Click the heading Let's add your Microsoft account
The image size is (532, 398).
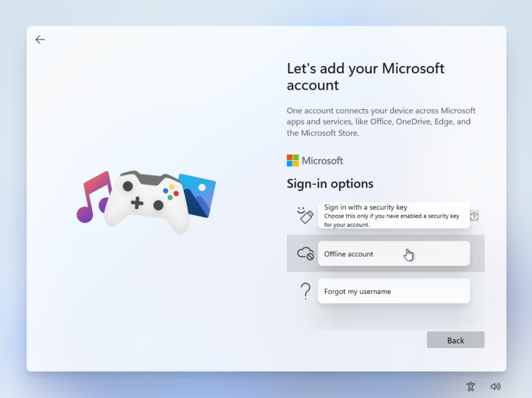tap(365, 76)
